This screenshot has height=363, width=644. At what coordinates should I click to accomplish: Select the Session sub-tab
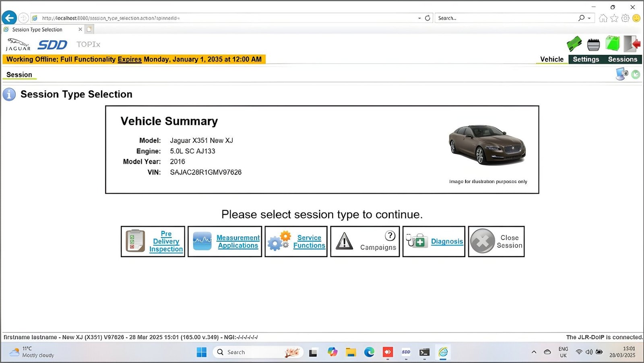pos(19,74)
